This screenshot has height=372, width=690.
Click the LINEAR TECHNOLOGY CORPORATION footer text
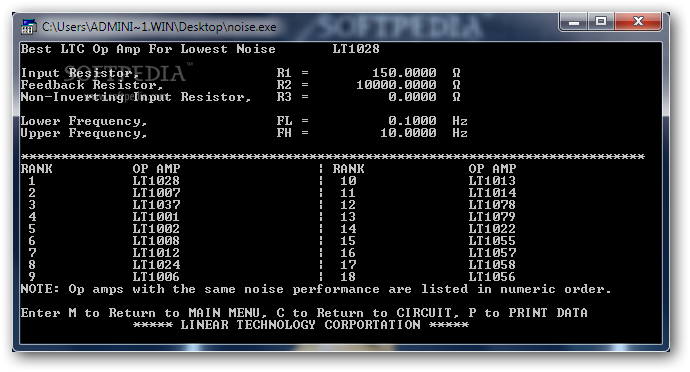pos(301,325)
